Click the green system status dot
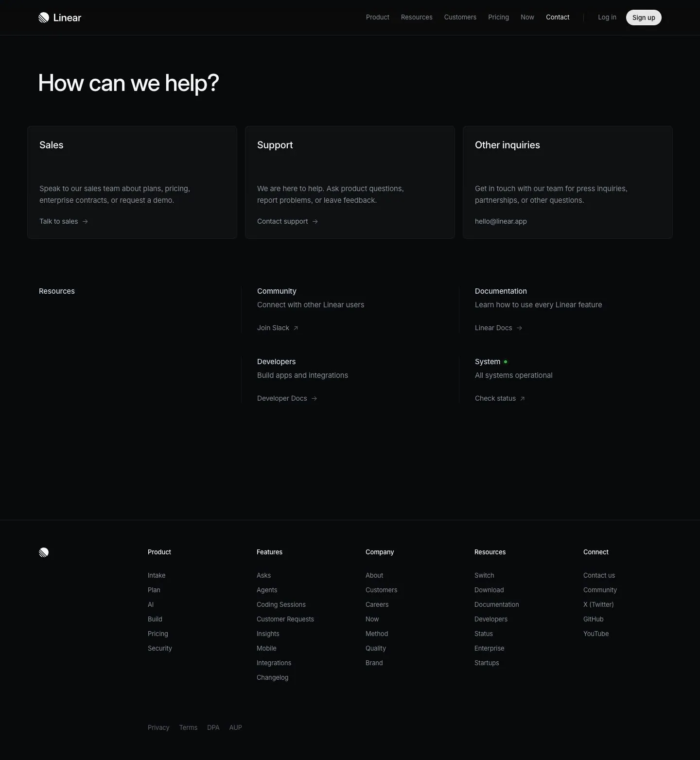The height and width of the screenshot is (760, 700). (x=506, y=362)
